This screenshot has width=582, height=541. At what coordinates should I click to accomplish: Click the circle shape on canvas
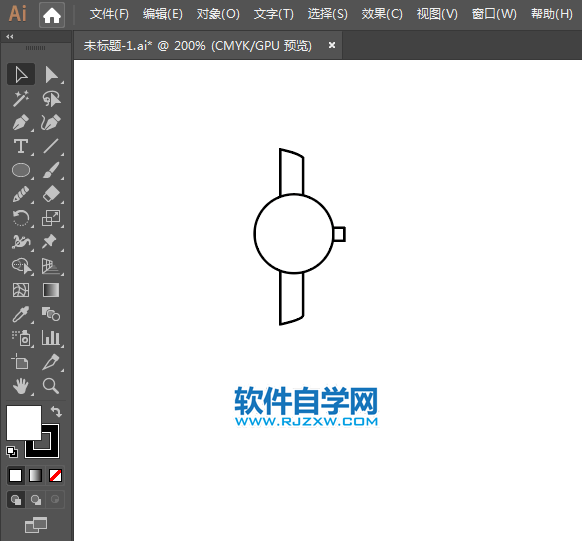pos(294,234)
